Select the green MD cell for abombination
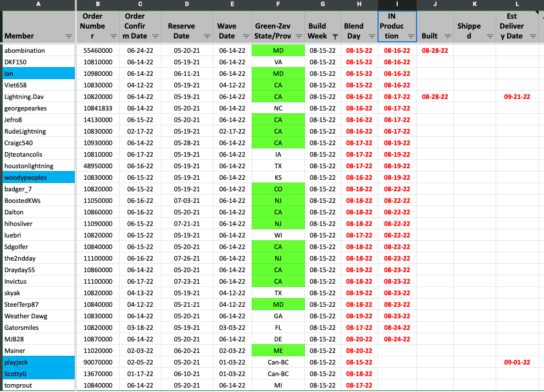The image size is (544, 392). click(278, 51)
